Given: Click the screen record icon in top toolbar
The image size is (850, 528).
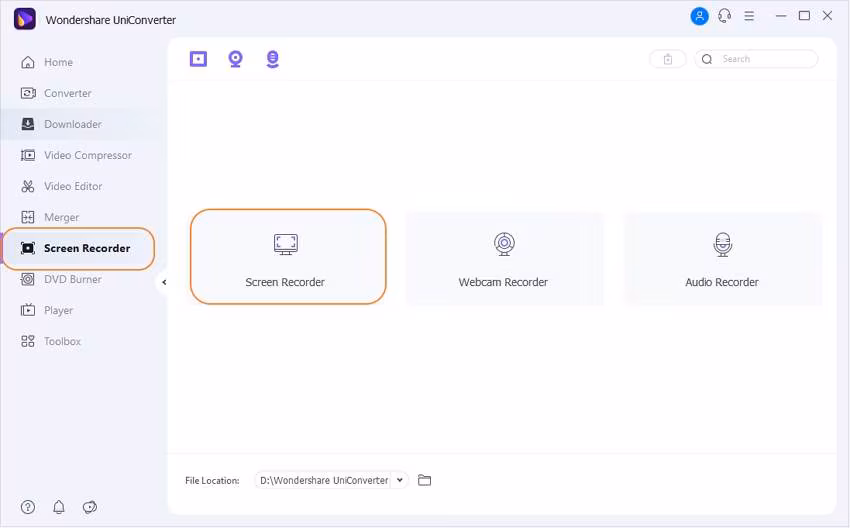Looking at the screenshot, I should pyautogui.click(x=198, y=59).
